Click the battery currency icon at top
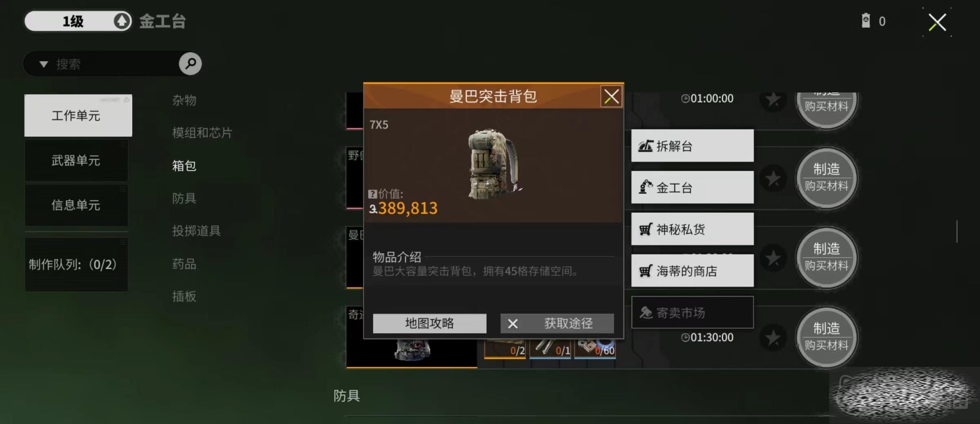Viewport: 980px width, 424px height. pos(866,21)
